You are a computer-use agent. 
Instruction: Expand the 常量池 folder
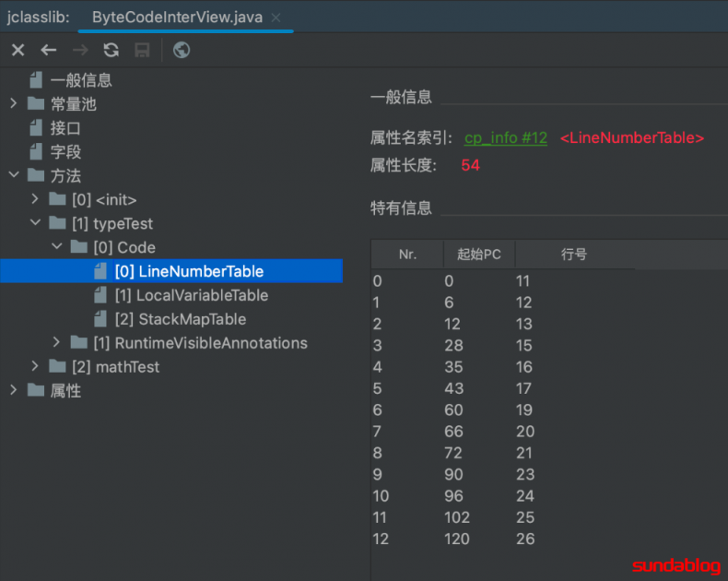tap(14, 103)
